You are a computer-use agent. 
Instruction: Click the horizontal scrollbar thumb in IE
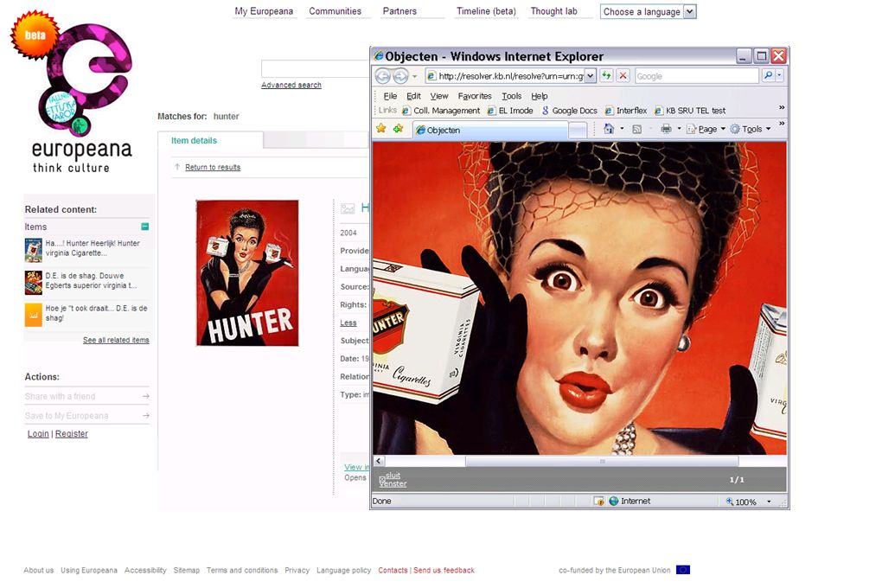tap(602, 462)
